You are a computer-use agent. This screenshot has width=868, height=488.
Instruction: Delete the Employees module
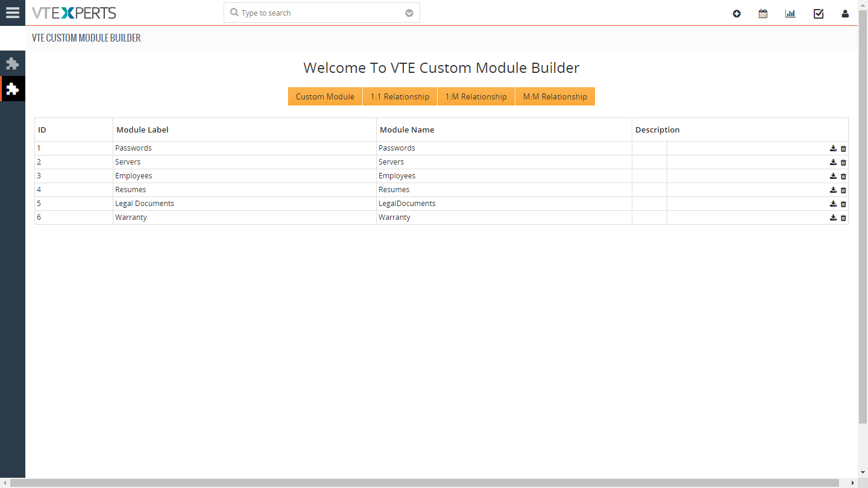(x=843, y=176)
